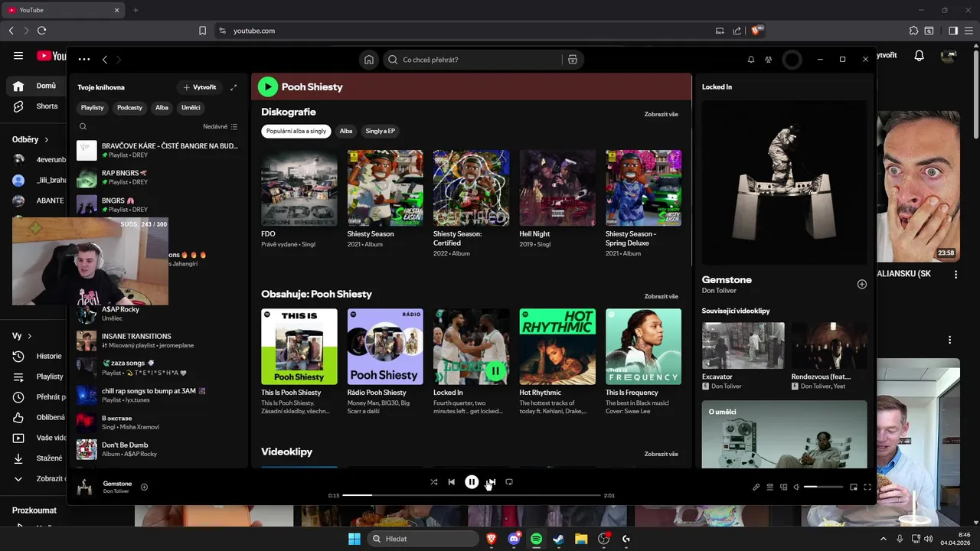Open INSANE TRANSITIONS playlist
The height and width of the screenshot is (551, 980).
click(158, 341)
